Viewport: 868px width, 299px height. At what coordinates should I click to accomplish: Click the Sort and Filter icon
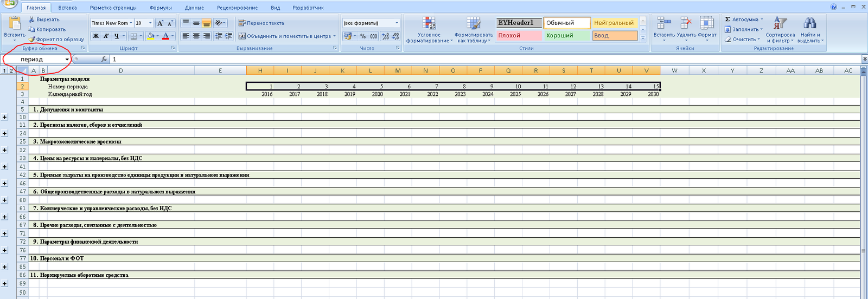coord(780,23)
